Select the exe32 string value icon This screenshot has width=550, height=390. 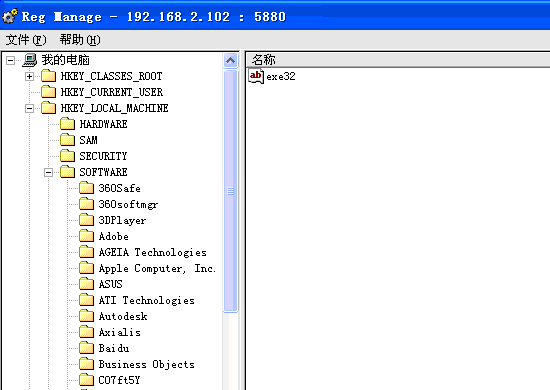pyautogui.click(x=256, y=76)
